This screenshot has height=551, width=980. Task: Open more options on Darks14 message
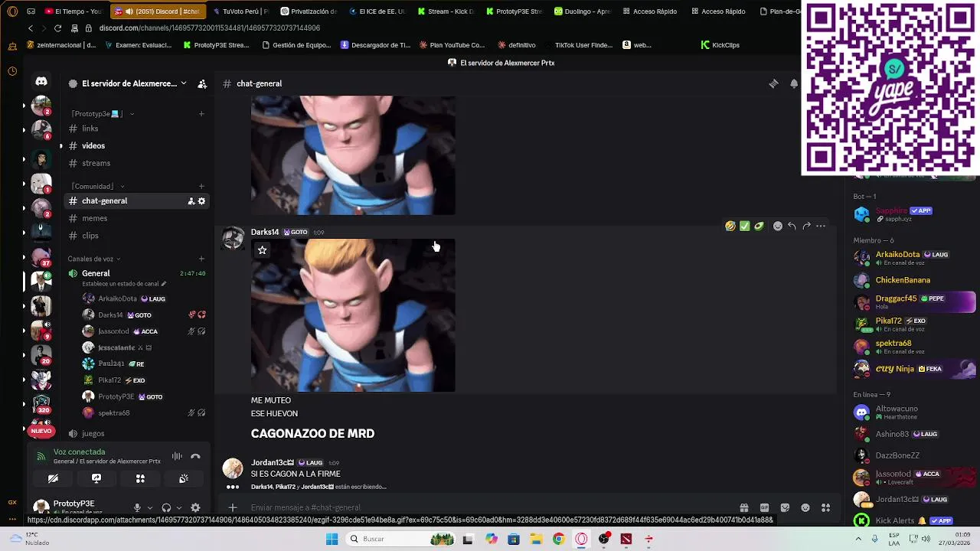(x=821, y=226)
